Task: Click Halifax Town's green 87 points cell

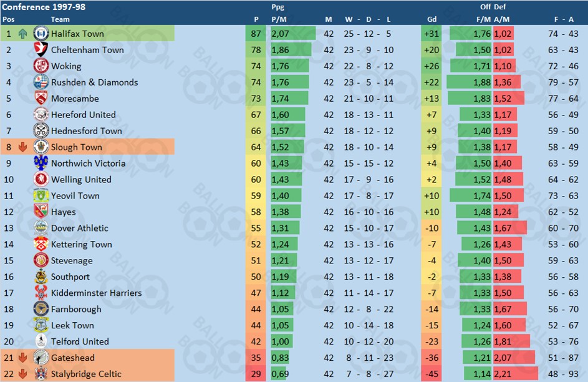Action: click(256, 34)
